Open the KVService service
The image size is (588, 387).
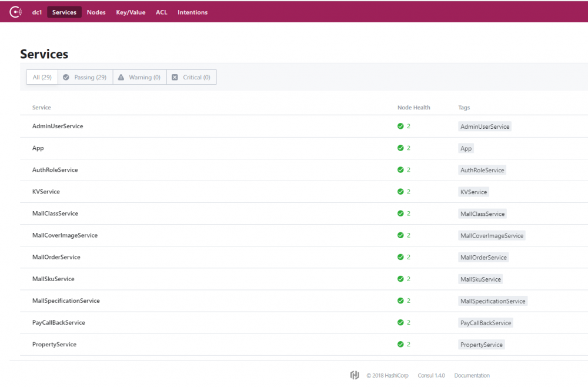[46, 192]
